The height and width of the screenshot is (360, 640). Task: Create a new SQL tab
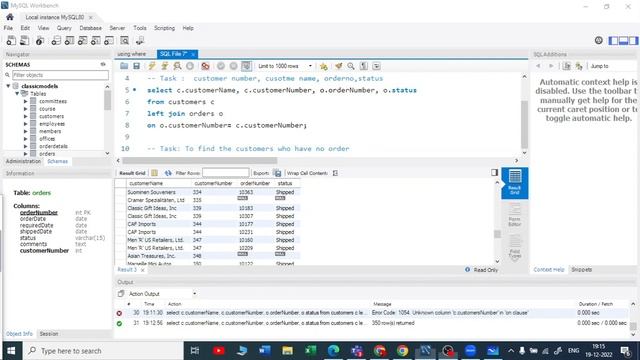coord(11,40)
